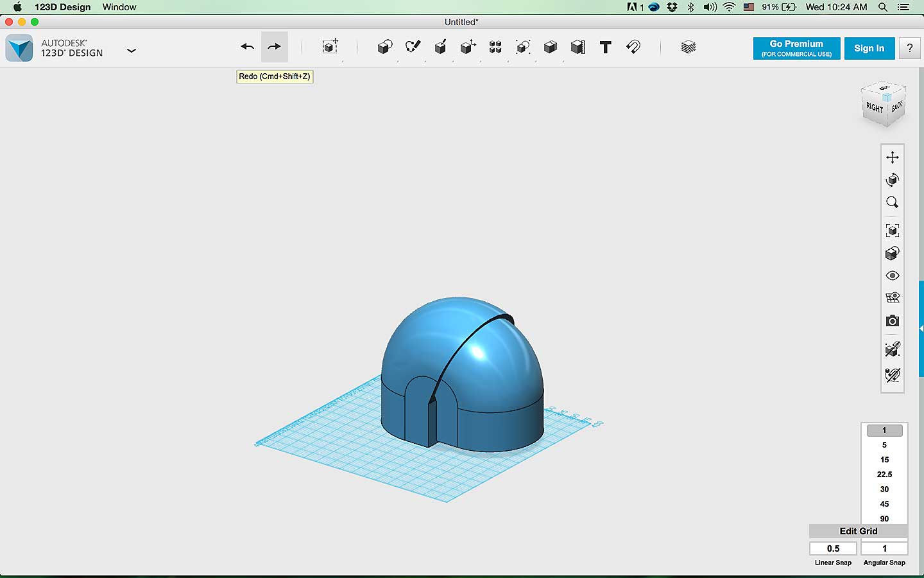Toggle grid visibility icon

pyautogui.click(x=892, y=298)
